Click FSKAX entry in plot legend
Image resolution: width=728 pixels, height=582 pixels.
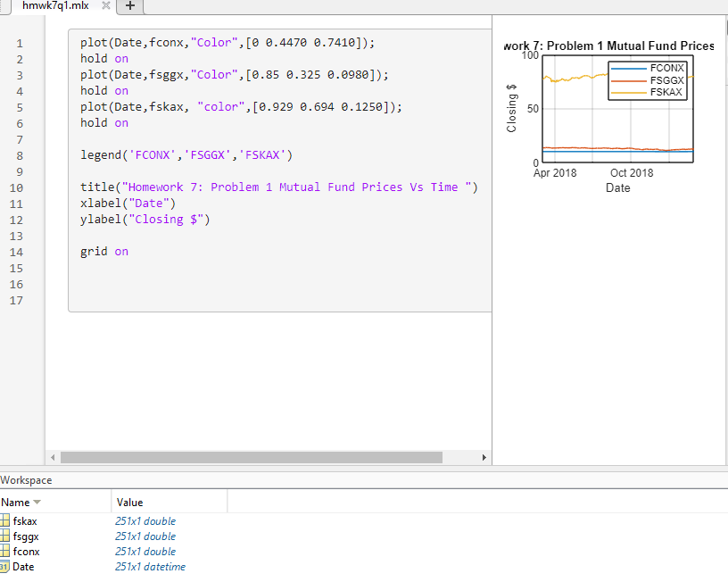point(666,93)
